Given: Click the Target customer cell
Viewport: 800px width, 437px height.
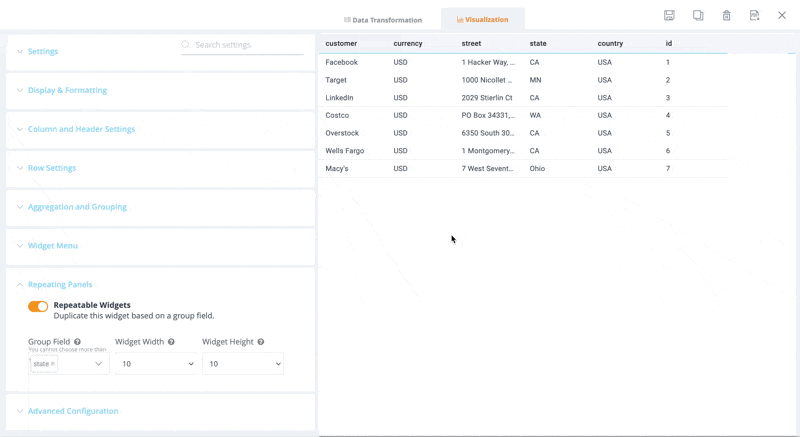Looking at the screenshot, I should click(x=336, y=80).
